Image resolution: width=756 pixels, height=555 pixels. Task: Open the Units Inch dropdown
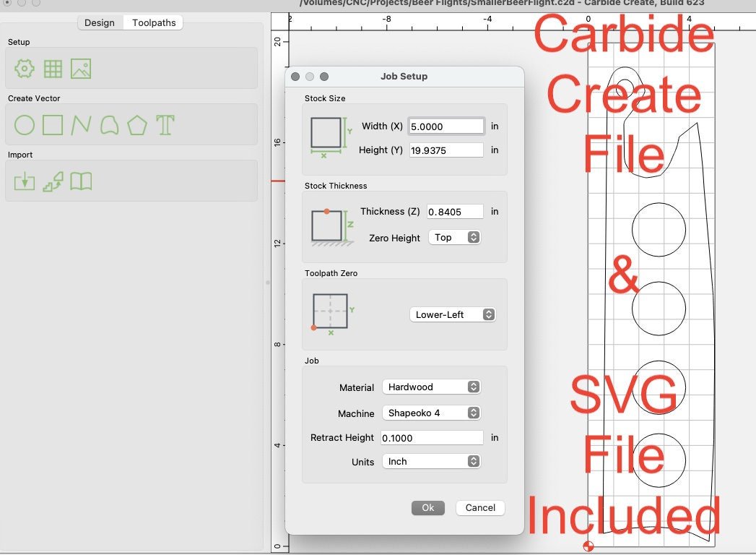pos(432,461)
